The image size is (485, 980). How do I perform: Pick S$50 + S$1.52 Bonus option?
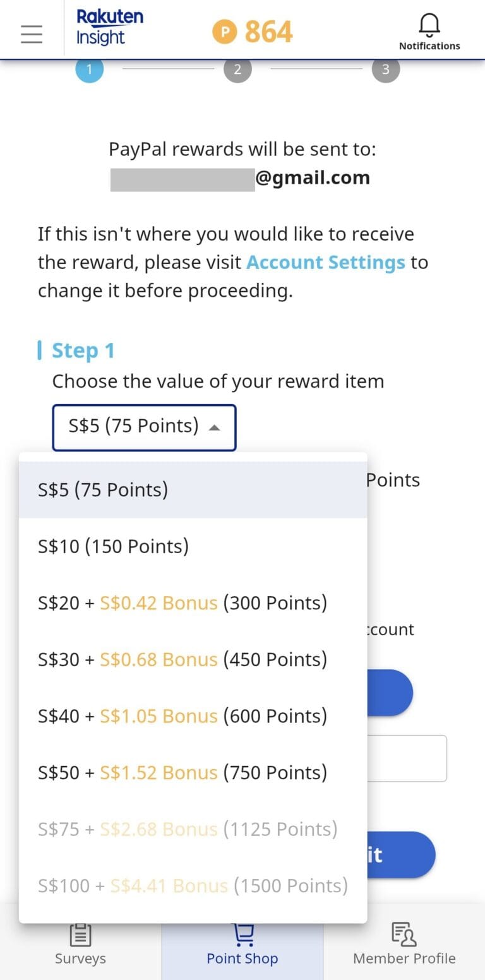click(183, 772)
